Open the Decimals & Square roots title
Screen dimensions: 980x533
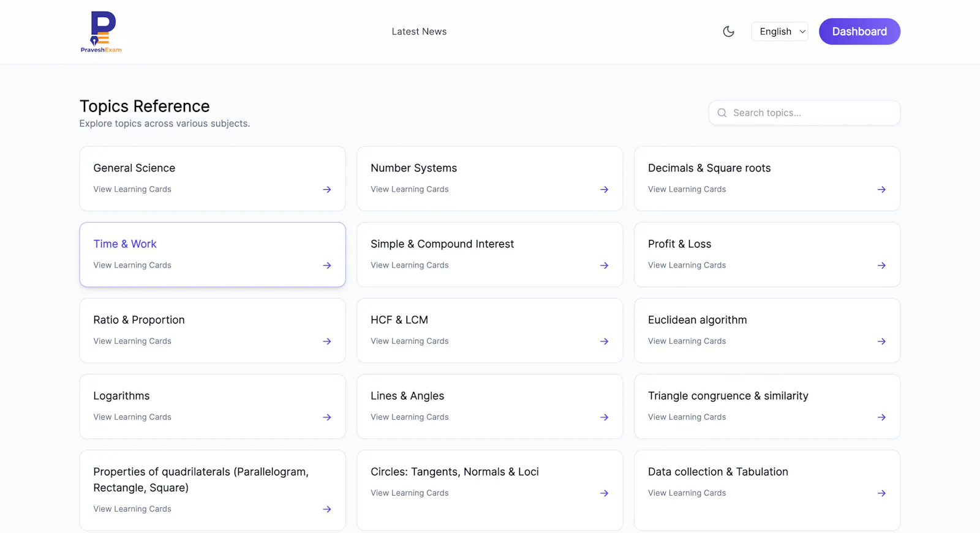click(709, 168)
